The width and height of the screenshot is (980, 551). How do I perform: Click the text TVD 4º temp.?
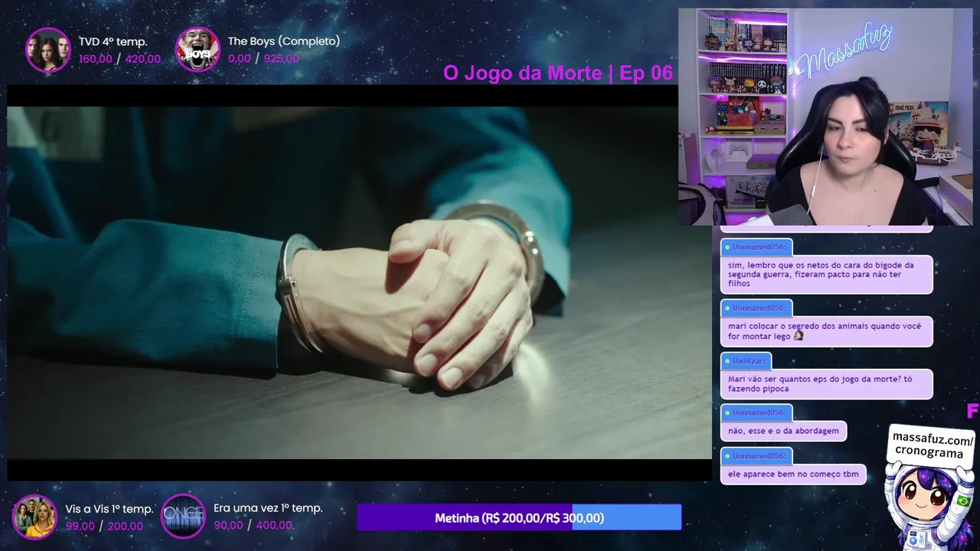pos(113,41)
